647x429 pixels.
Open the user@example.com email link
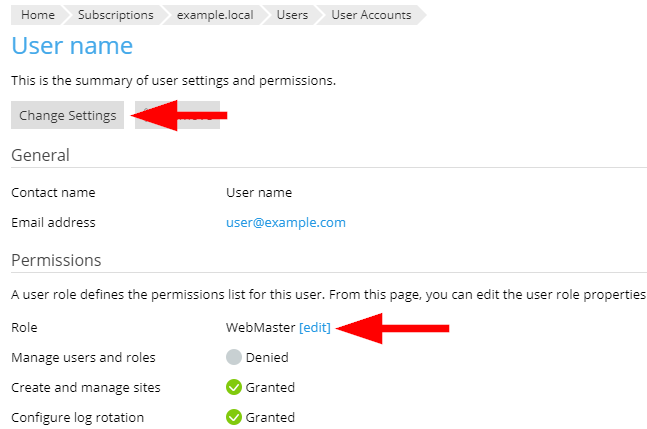[x=286, y=222]
